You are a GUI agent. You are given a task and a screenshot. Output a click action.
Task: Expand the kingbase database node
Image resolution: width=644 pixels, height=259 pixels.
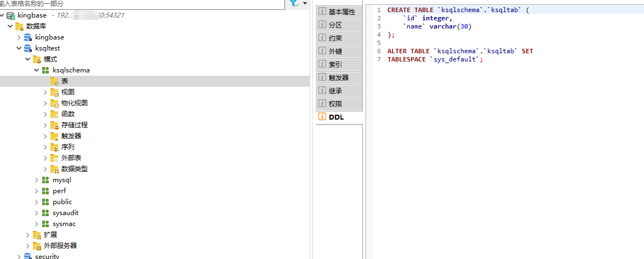[x=19, y=37]
